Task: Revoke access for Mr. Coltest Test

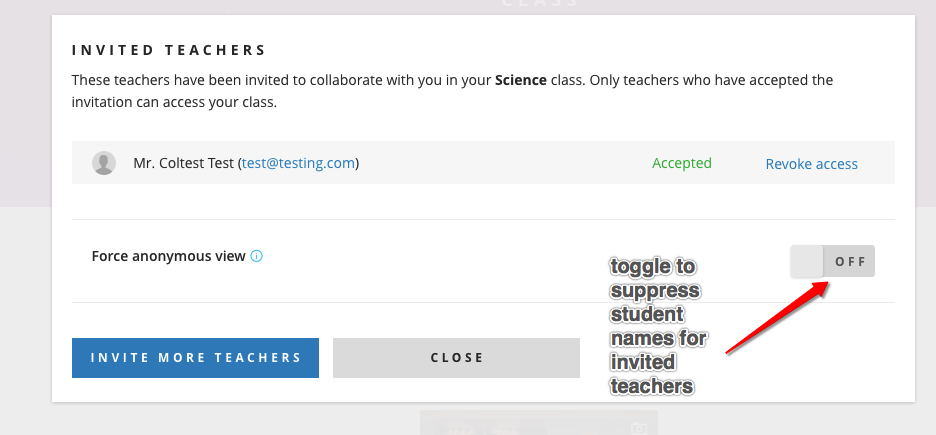Action: tap(811, 164)
